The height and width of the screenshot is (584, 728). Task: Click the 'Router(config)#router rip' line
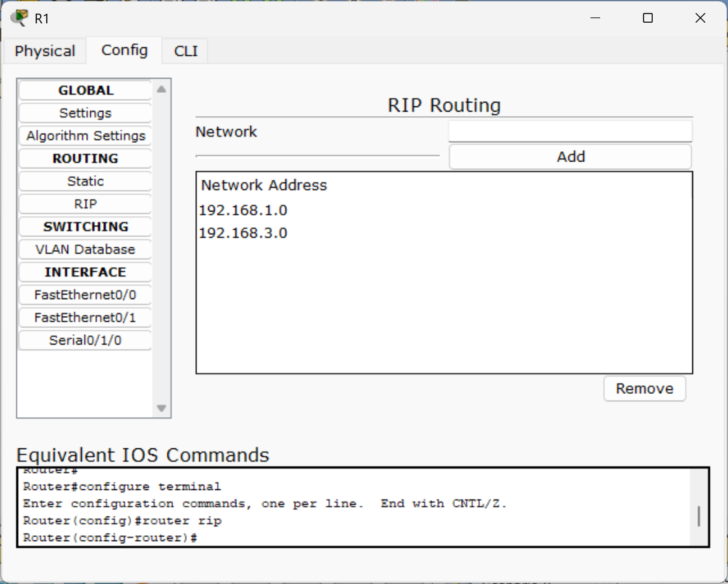point(123,521)
